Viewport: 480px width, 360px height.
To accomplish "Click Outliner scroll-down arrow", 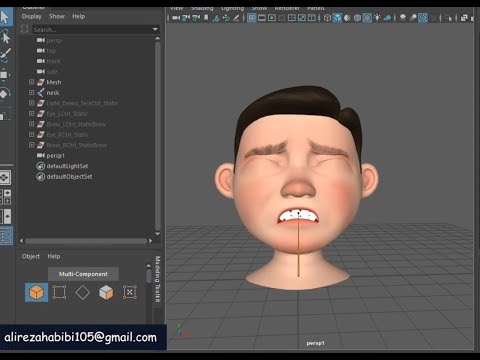I will point(157,234).
